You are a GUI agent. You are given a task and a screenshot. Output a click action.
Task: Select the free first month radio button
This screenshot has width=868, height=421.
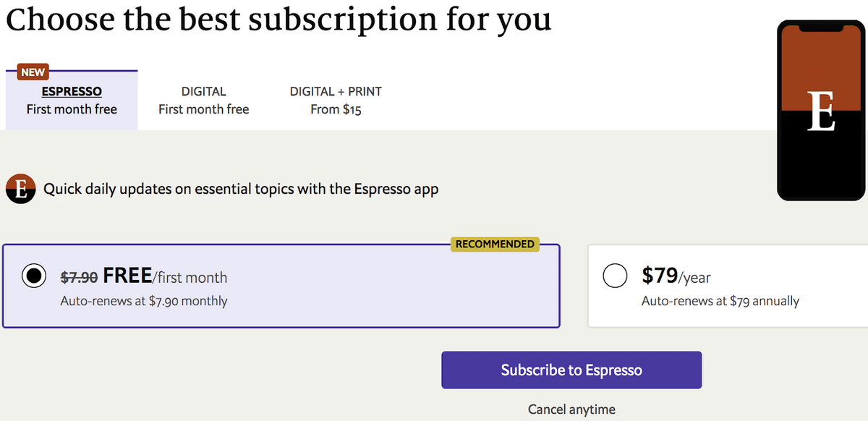(x=34, y=276)
